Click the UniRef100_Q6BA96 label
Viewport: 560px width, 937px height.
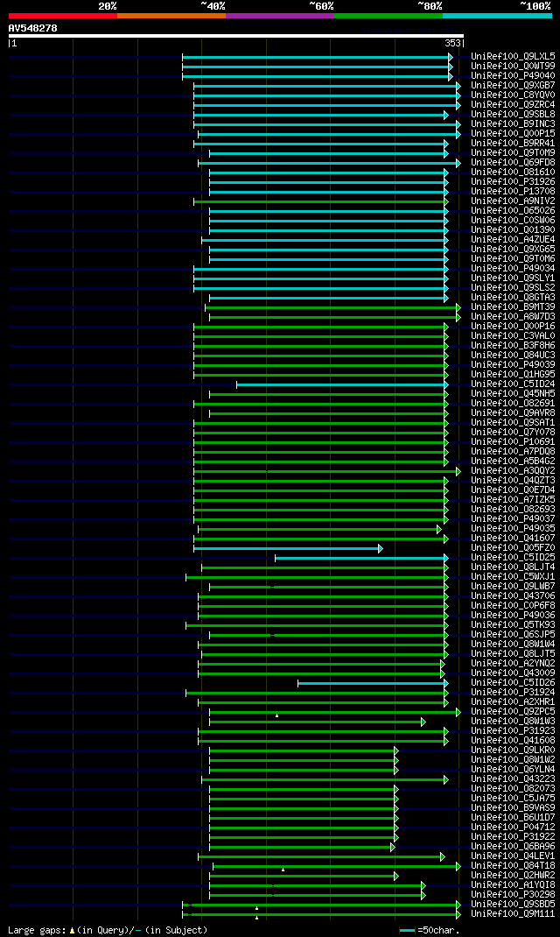point(513,846)
